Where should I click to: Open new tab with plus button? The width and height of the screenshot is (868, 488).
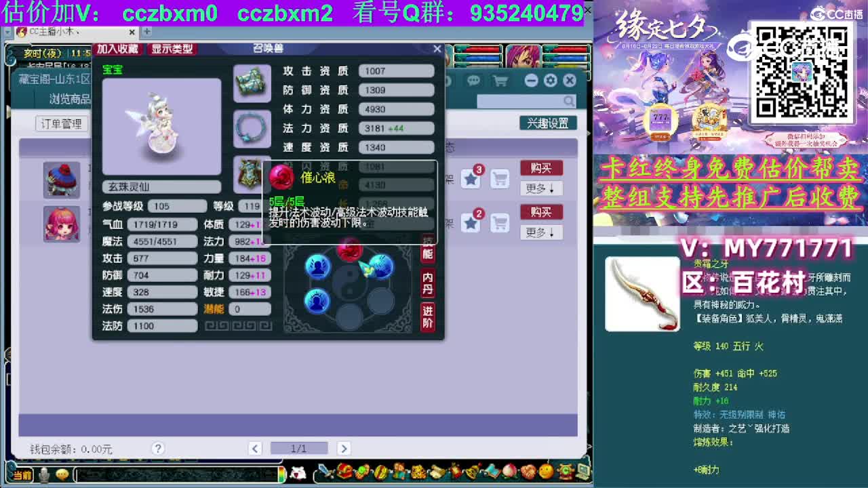point(146,32)
